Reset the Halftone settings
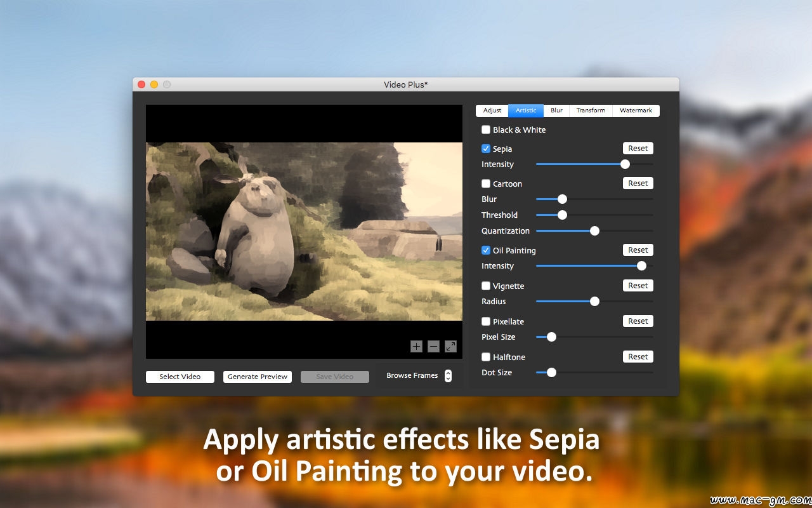This screenshot has width=812, height=508. tap(638, 357)
